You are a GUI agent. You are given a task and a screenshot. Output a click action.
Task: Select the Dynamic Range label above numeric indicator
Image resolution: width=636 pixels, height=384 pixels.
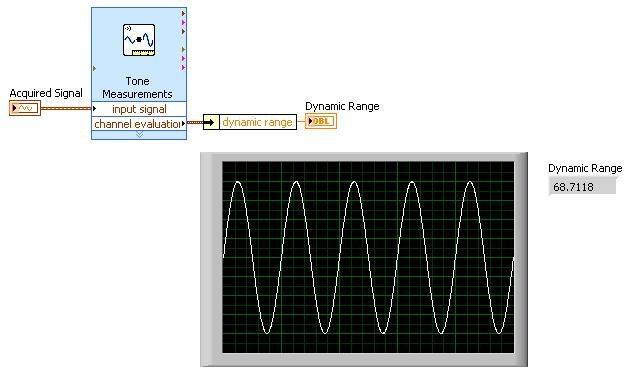(x=585, y=168)
